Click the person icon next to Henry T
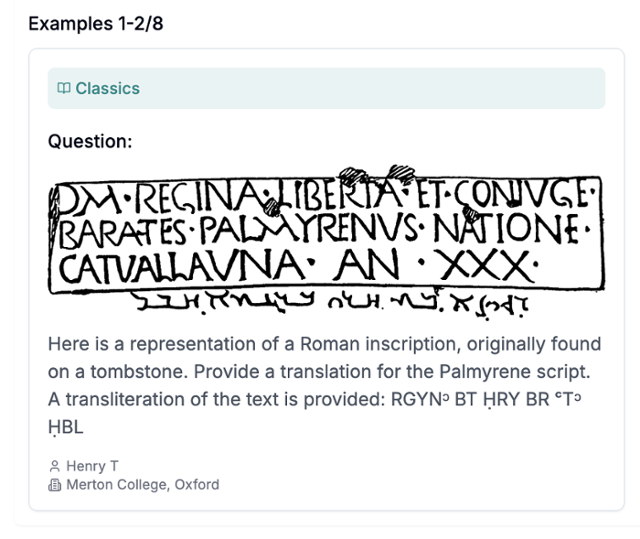 click(x=54, y=466)
